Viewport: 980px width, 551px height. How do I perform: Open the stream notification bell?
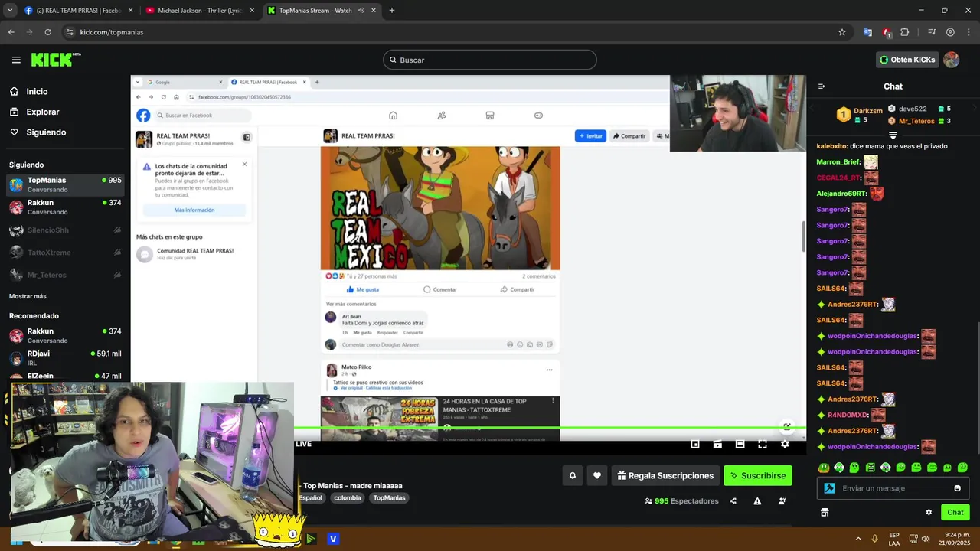572,475
